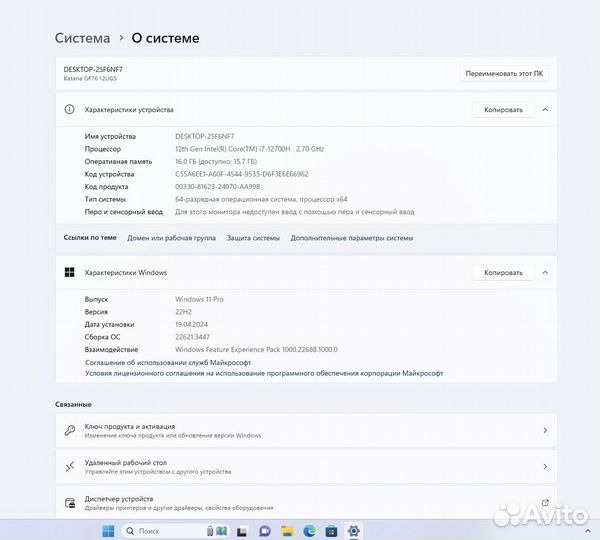Open the Домен или рабочая группа link
The height and width of the screenshot is (540, 600).
click(x=171, y=238)
